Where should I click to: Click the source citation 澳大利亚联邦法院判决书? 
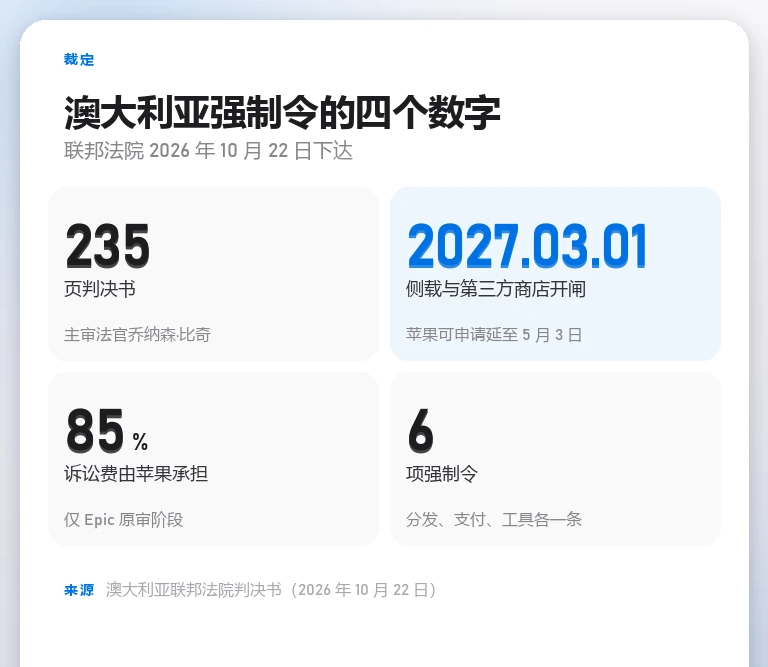194,590
